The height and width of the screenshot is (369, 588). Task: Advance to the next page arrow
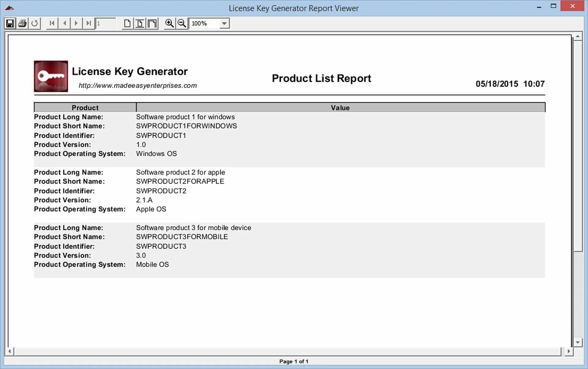(76, 23)
